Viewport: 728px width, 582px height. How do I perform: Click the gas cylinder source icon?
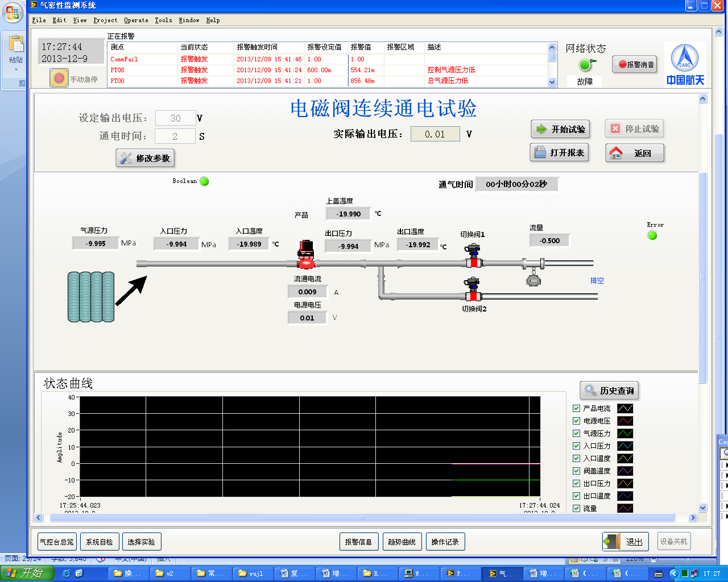91,297
